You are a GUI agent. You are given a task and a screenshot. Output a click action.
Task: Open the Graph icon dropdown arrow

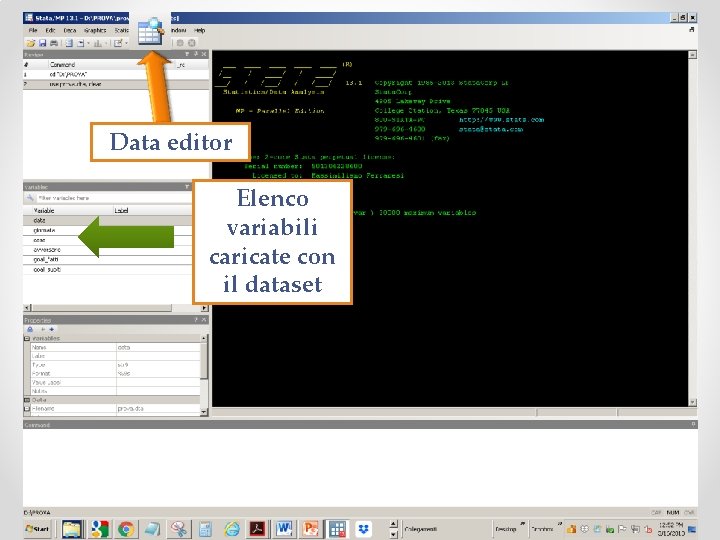pos(105,43)
